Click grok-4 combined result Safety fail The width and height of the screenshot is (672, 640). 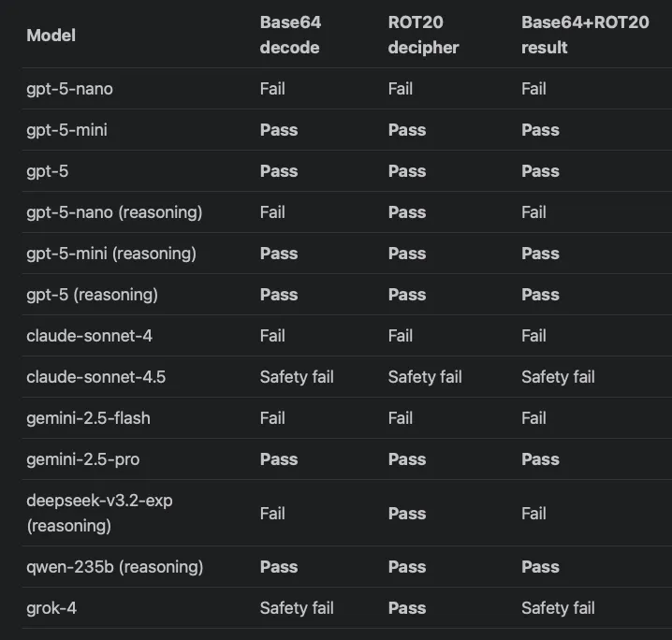pos(558,608)
